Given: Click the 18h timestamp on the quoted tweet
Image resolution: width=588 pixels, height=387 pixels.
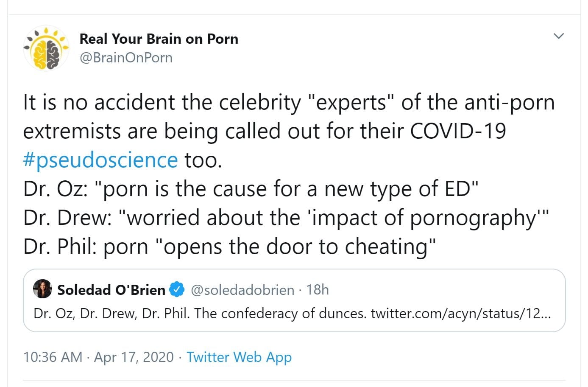Looking at the screenshot, I should pos(318,290).
